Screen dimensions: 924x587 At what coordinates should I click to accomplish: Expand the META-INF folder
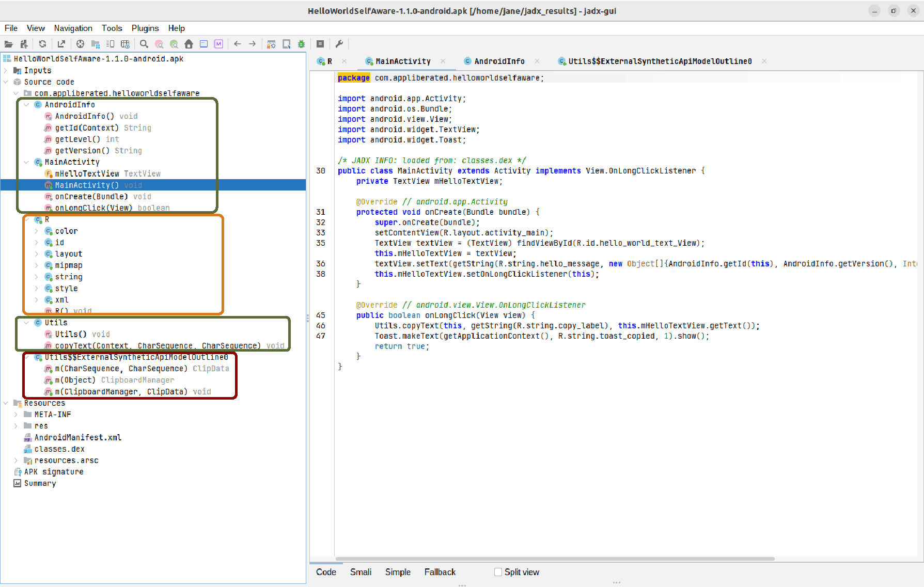[16, 415]
